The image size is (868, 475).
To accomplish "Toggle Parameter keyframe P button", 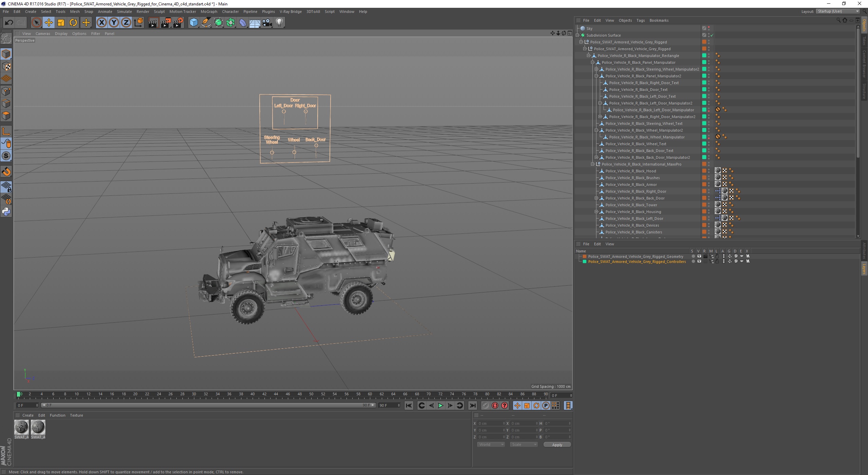I will click(546, 405).
